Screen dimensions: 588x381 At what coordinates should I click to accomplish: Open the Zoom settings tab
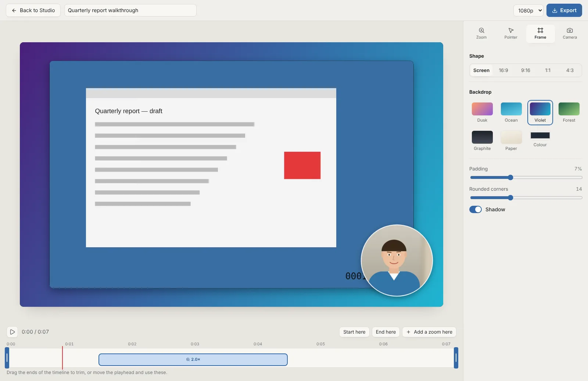pos(481,33)
